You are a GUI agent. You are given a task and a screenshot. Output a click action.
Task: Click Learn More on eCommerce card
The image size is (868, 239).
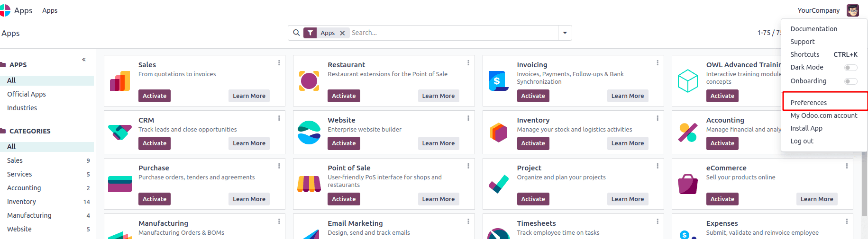tap(817, 199)
